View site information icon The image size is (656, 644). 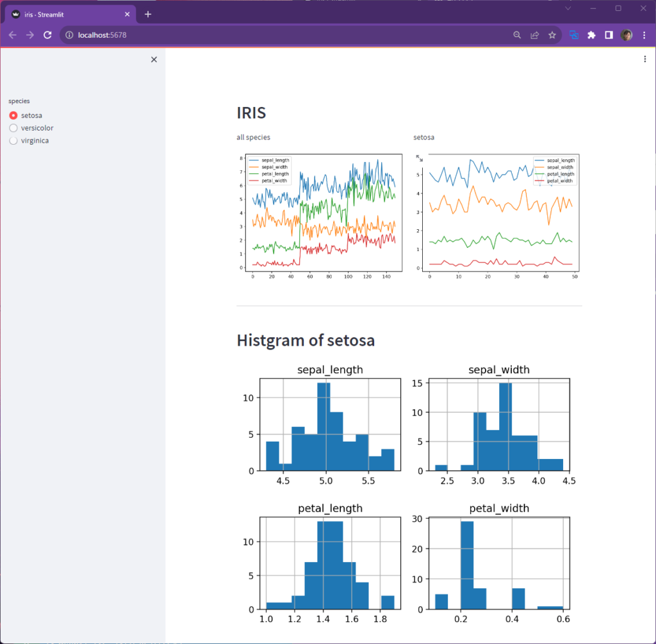69,35
